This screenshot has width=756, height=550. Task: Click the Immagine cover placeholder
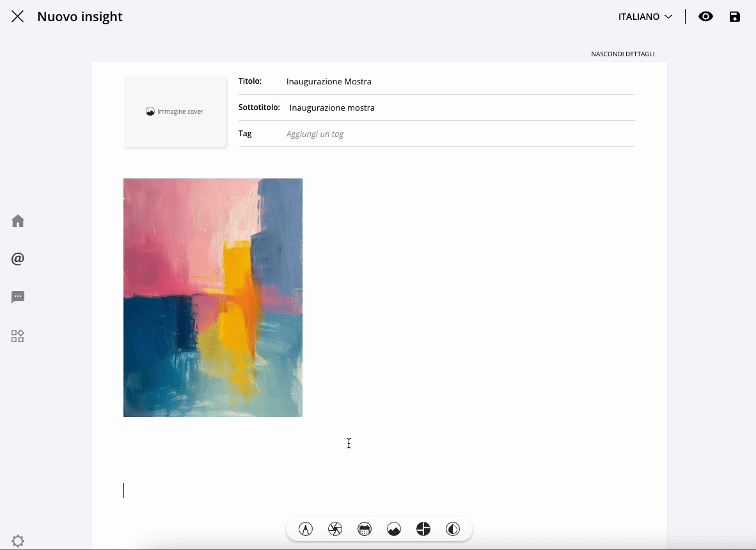[175, 111]
